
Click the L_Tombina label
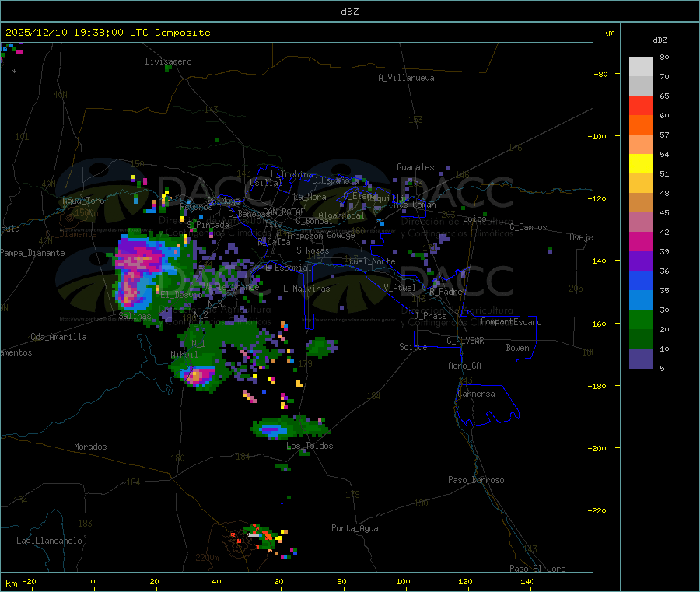[x=292, y=174]
